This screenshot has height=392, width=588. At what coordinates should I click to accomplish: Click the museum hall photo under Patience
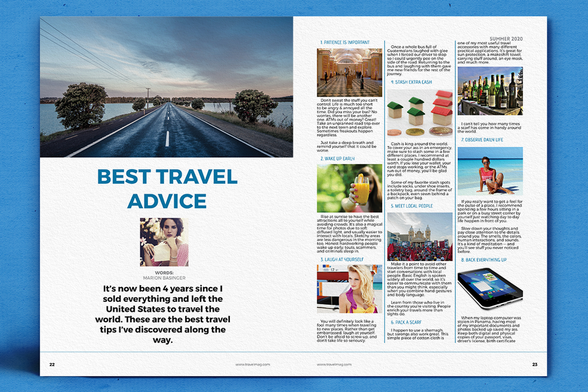click(x=350, y=73)
